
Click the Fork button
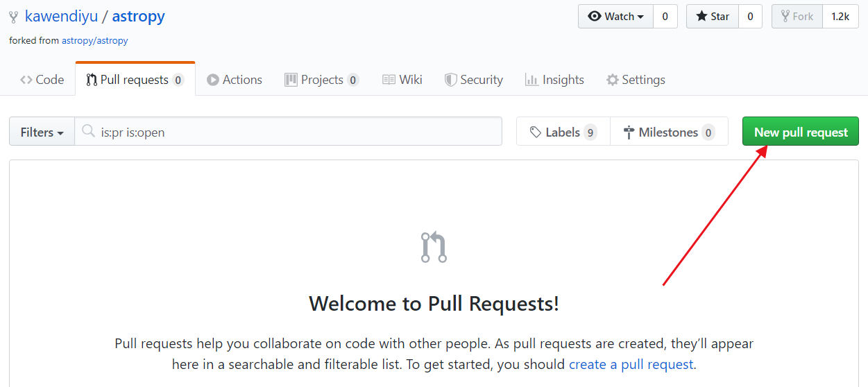coord(797,16)
